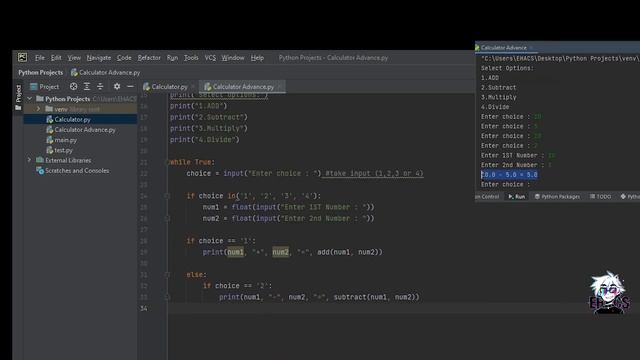Select Calculator Advance.py in the project tree

80,130
